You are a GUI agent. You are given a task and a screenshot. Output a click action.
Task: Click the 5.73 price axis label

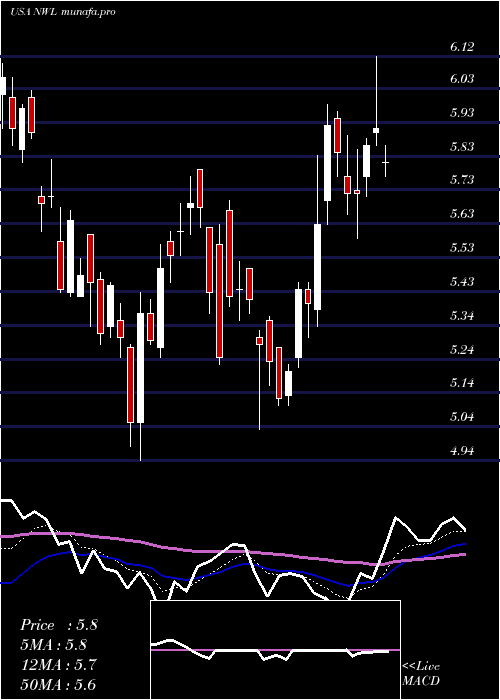point(462,179)
